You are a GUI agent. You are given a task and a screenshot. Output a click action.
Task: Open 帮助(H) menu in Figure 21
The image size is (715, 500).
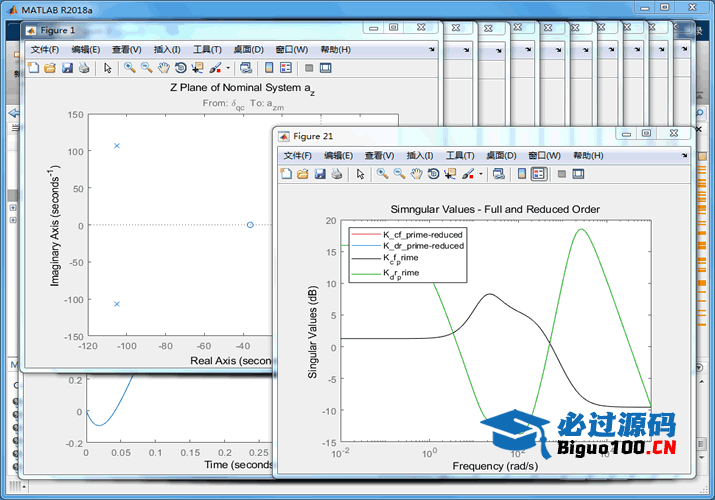tap(588, 155)
